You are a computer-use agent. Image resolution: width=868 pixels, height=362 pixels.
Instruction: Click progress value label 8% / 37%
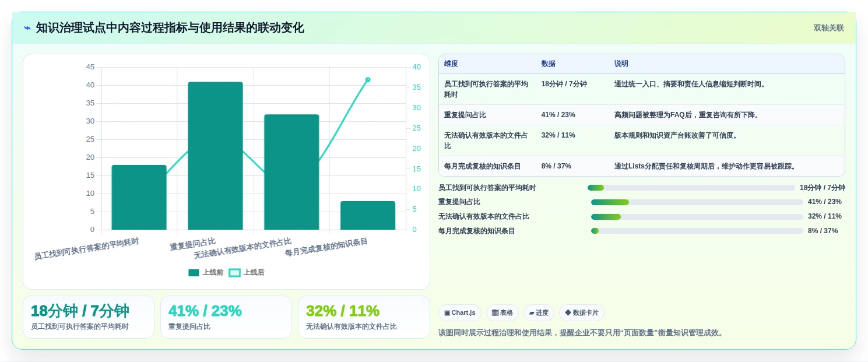(x=823, y=231)
